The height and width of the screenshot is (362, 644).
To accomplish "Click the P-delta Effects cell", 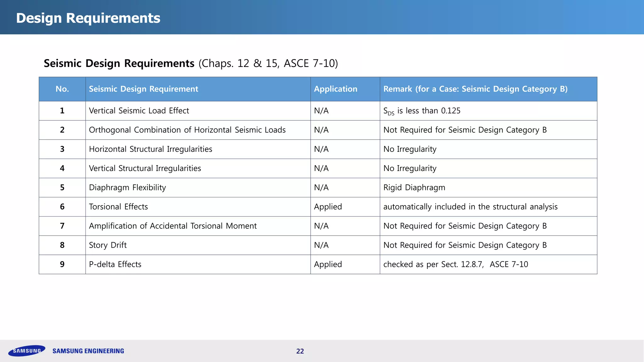I will coord(115,264).
